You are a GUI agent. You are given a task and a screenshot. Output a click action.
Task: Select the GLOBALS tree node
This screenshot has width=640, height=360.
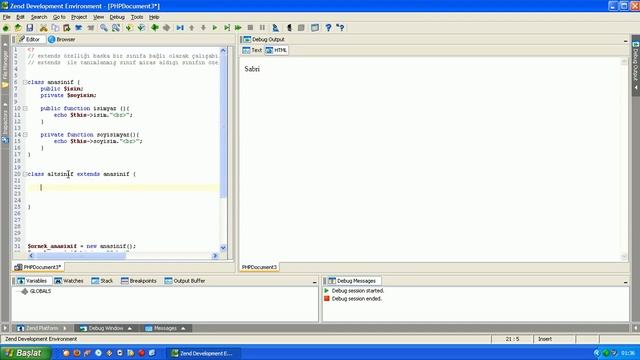click(40, 291)
